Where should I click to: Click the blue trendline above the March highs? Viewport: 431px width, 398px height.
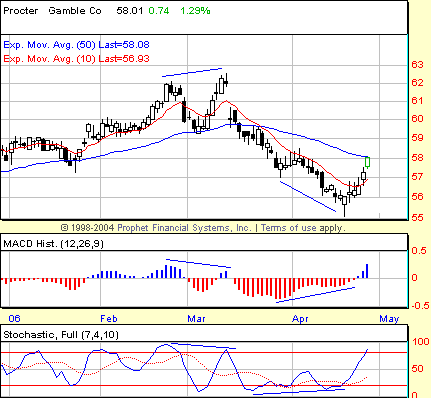pyautogui.click(x=192, y=72)
